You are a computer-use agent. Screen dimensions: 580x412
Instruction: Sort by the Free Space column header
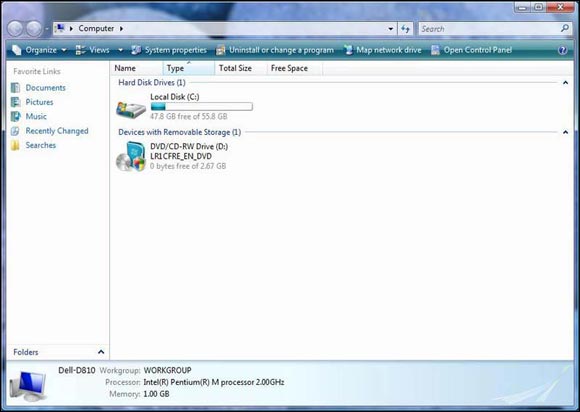click(294, 68)
